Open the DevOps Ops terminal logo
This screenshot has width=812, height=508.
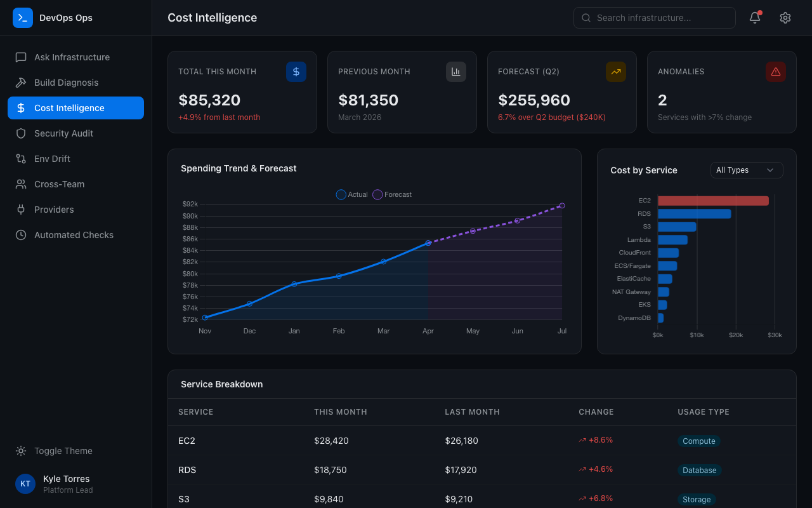click(23, 18)
